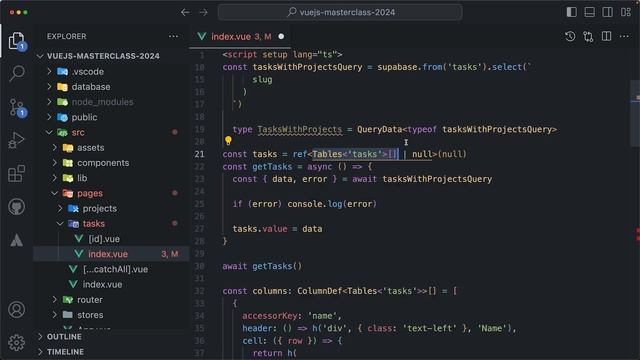Open the Explorer view in activity bar
The image size is (640, 360).
coord(16,41)
